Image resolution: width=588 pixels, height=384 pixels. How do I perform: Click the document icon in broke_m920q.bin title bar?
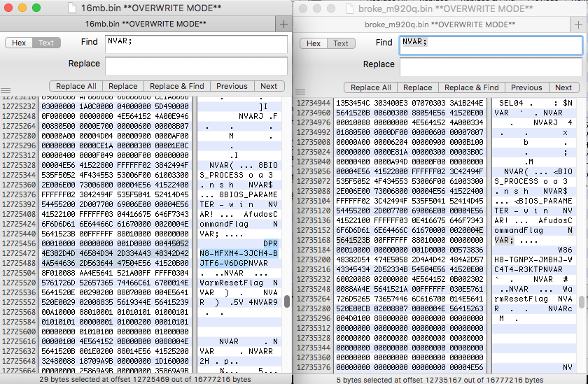[349, 8]
